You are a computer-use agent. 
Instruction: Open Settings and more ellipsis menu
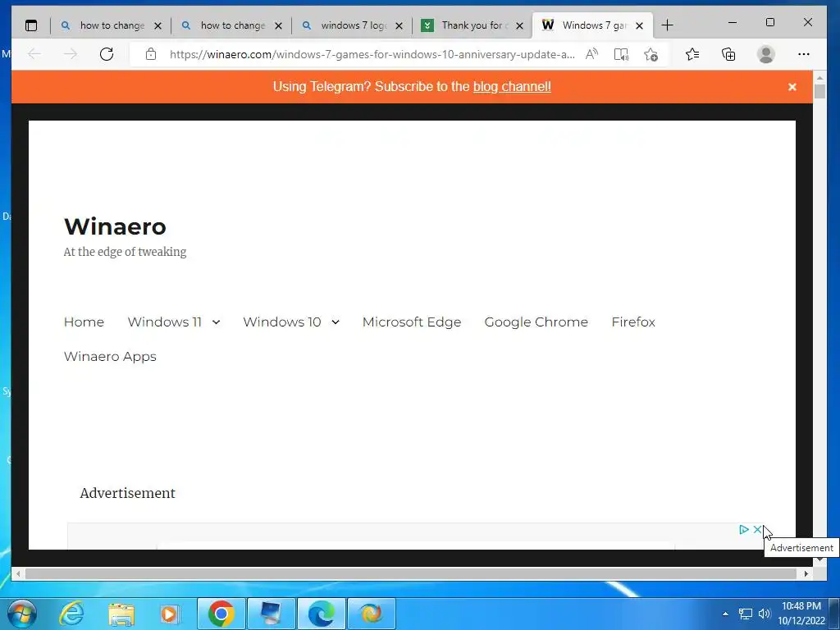[804, 54]
